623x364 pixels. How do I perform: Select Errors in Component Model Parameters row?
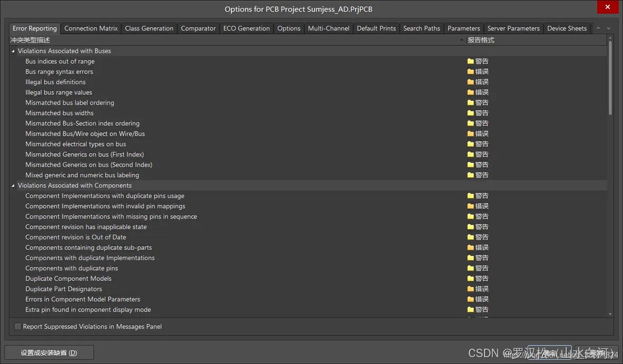[x=308, y=299]
